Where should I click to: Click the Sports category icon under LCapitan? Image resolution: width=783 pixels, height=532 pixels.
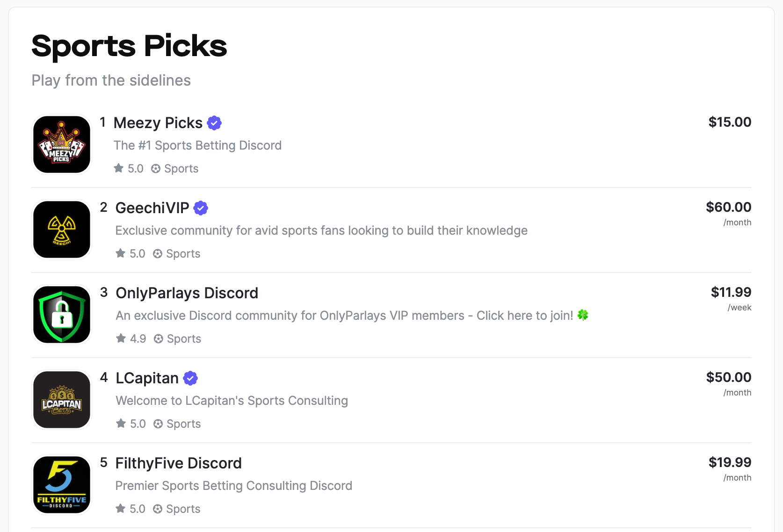[158, 424]
